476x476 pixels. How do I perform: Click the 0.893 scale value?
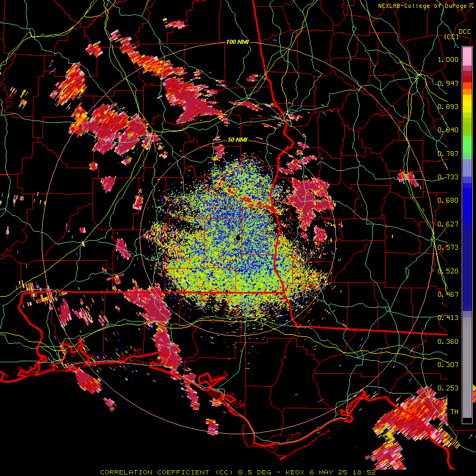point(448,106)
